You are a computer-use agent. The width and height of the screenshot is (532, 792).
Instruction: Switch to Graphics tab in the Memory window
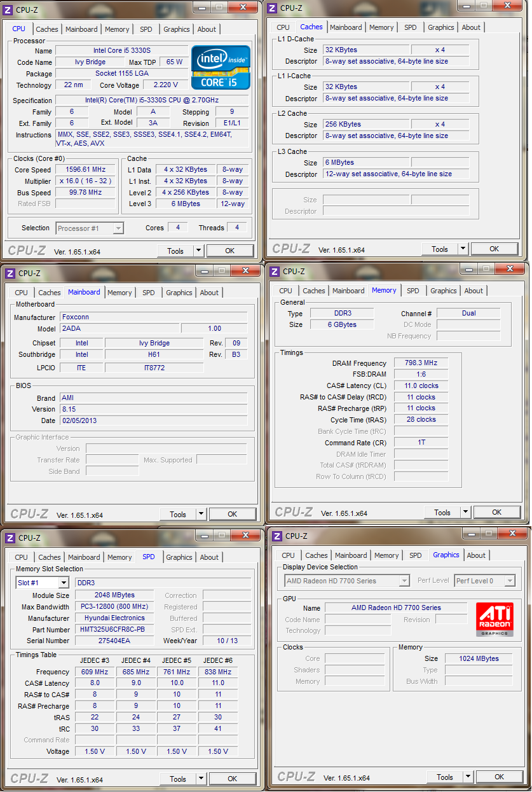point(443,291)
